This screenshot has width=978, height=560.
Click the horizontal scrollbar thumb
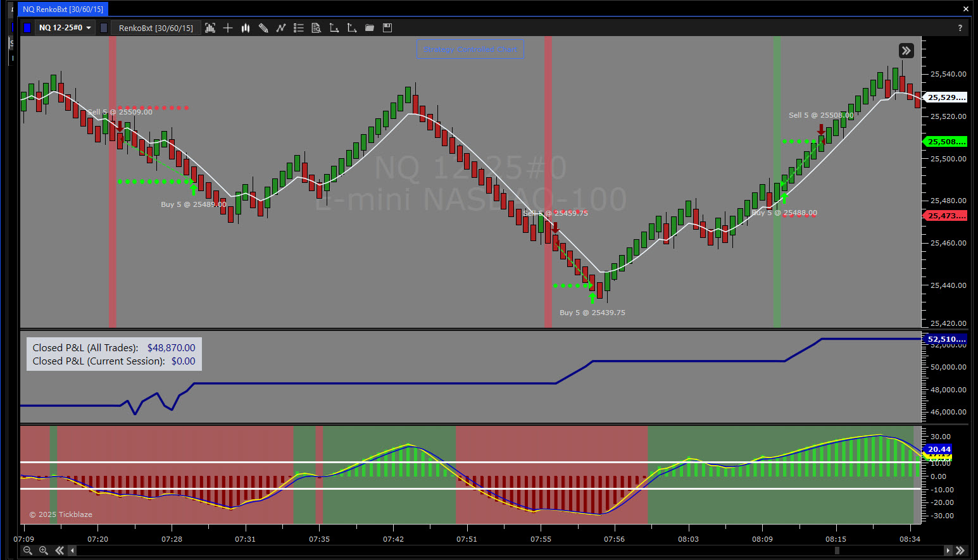click(837, 551)
